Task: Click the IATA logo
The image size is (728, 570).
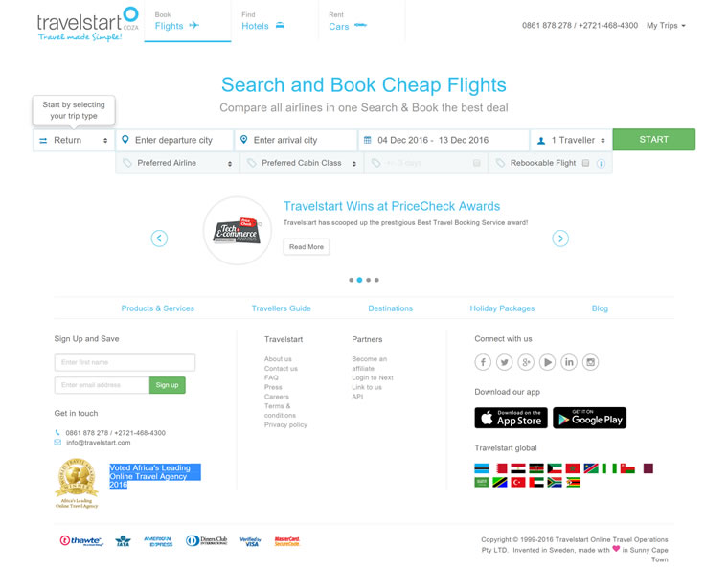Action: pos(123,540)
